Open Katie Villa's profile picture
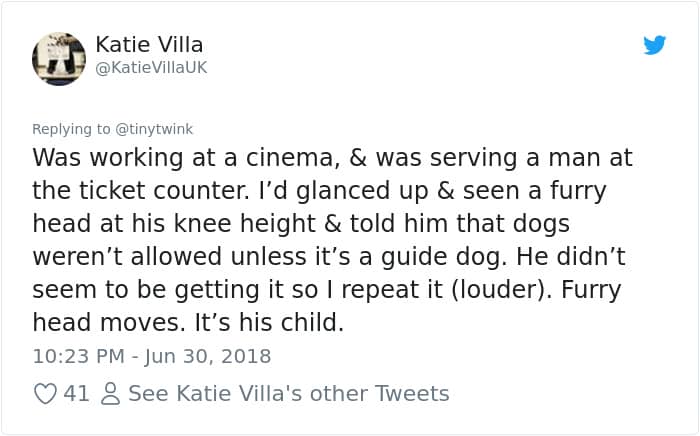This screenshot has height=436, width=700. pos(59,57)
